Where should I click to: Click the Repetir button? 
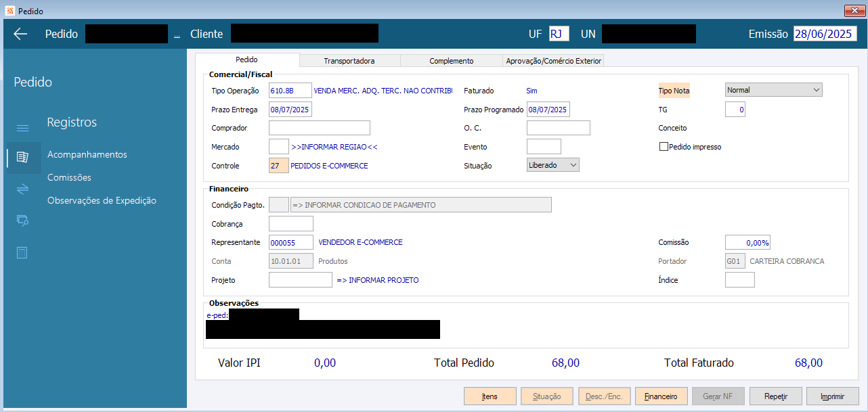pos(776,396)
